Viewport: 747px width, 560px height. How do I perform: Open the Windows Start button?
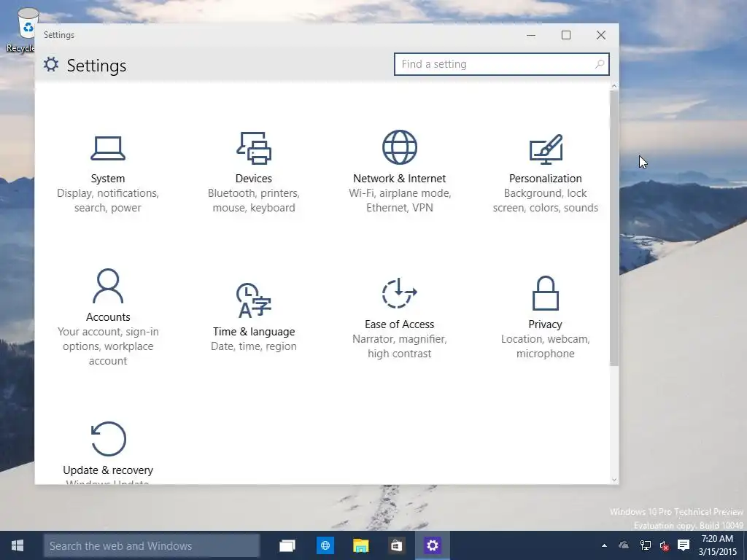point(18,545)
